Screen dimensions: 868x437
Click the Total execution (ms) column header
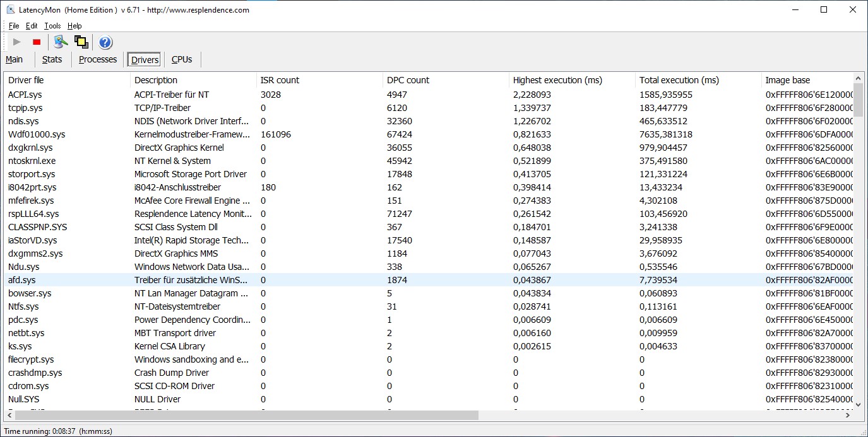coord(679,80)
